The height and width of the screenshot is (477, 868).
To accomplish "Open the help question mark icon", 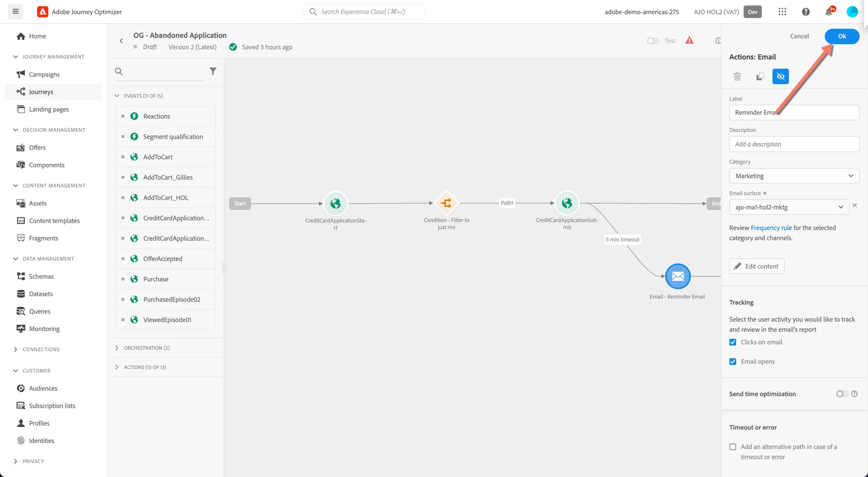I will (806, 12).
